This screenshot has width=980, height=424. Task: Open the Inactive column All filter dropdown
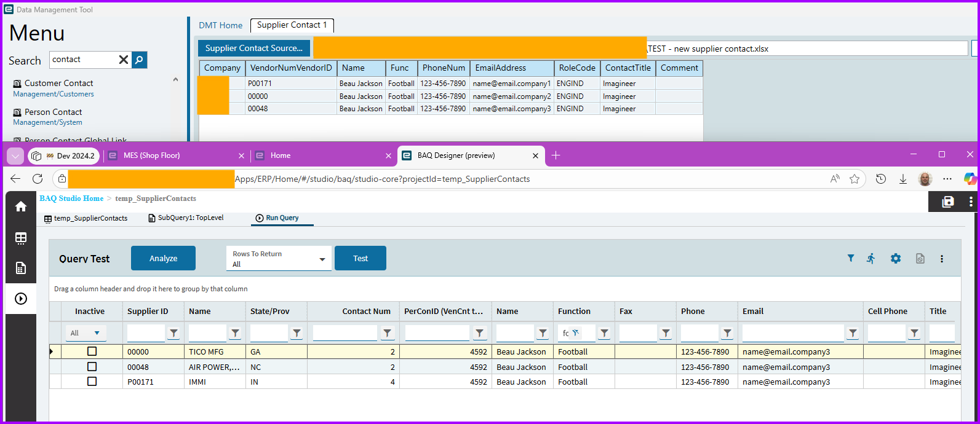point(86,333)
